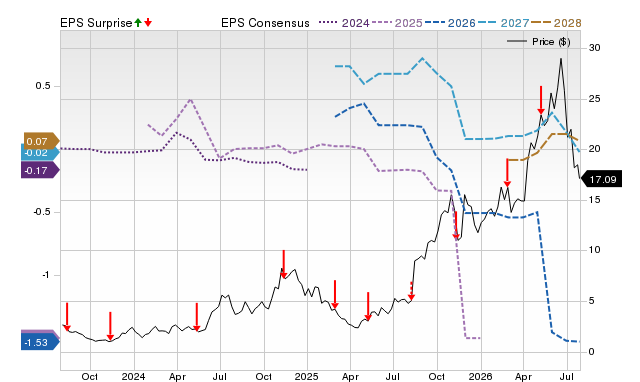
Task: Click the red down arrow in EPS Surprise legend
Action: pos(148,22)
